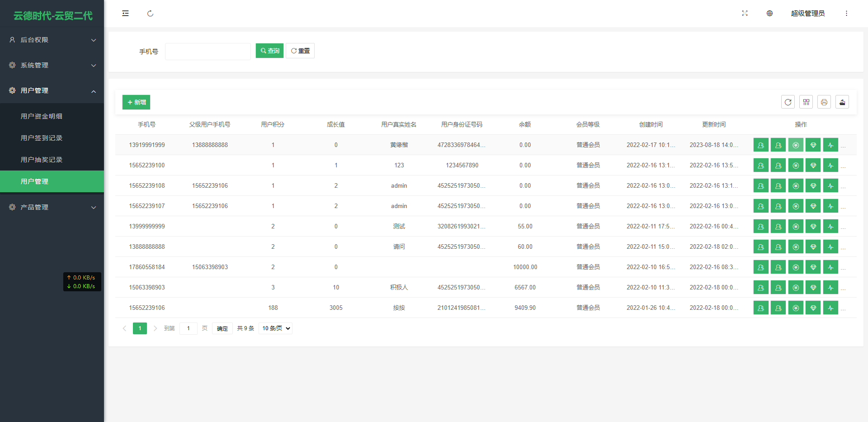Viewport: 868px width, 422px height.
Task: Click the 新增 add button
Action: [x=136, y=102]
